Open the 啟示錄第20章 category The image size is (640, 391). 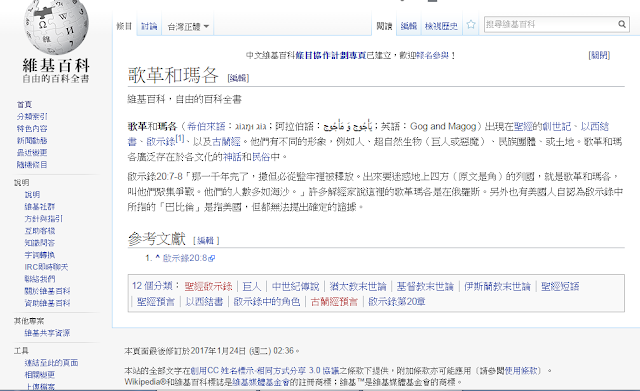pyautogui.click(x=397, y=302)
